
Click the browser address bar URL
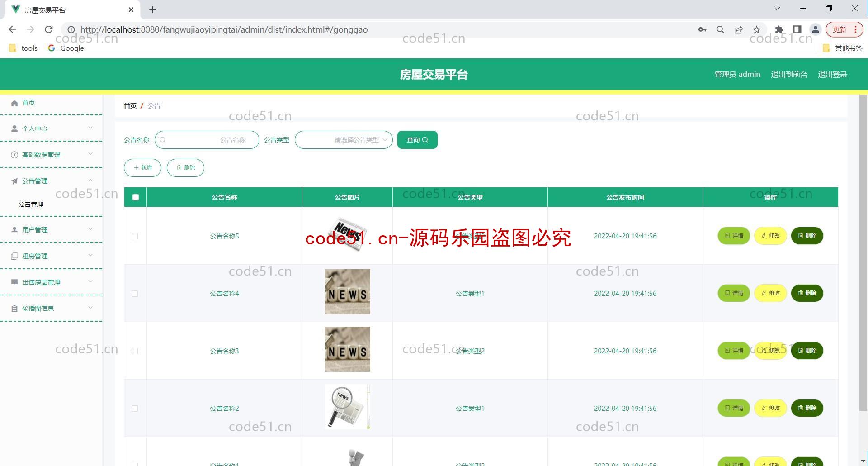click(x=224, y=29)
